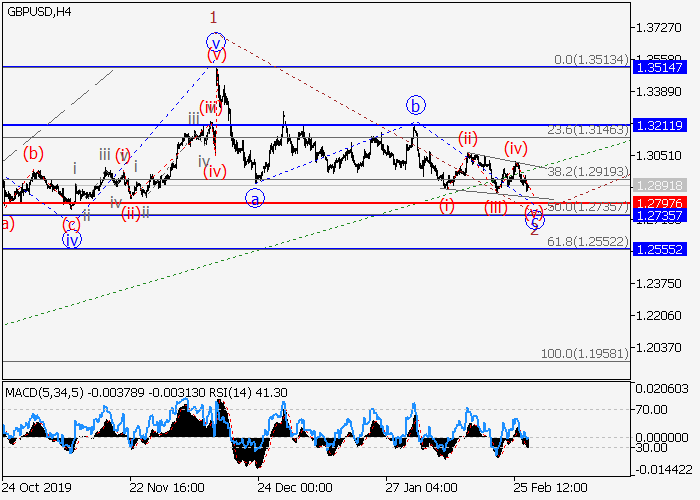The image size is (700, 500).
Task: Click the circled blue 'a' wave marker
Action: coord(255,198)
